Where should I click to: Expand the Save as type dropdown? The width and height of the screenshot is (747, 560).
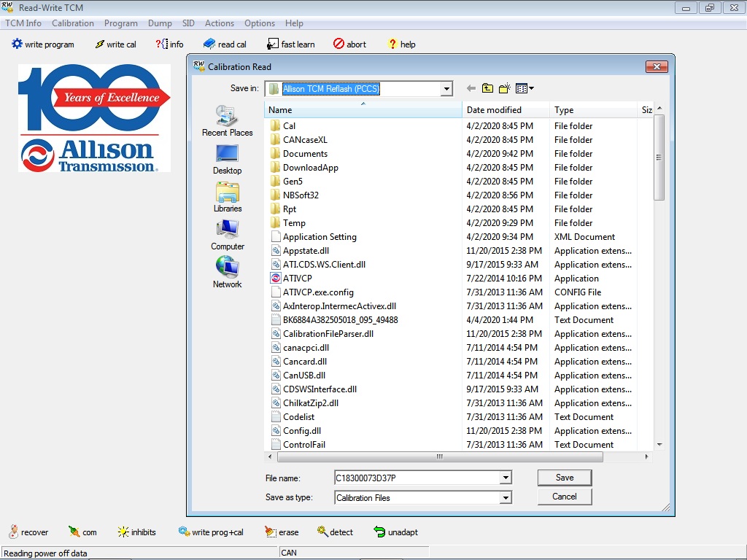[x=506, y=497]
